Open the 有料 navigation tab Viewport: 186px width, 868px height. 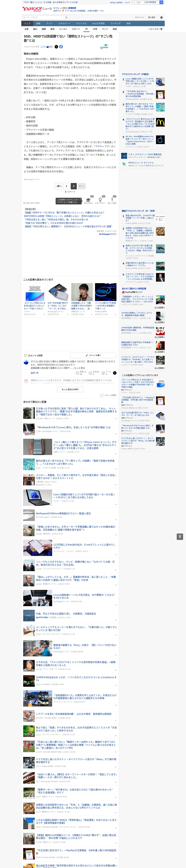(128, 24)
